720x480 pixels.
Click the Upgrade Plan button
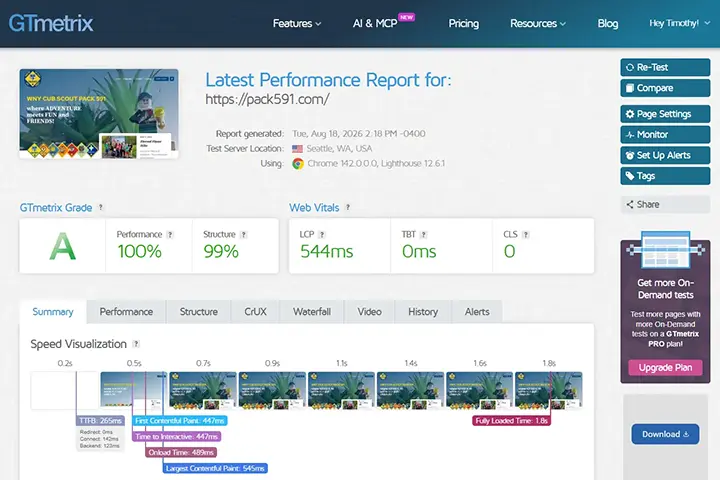click(665, 367)
